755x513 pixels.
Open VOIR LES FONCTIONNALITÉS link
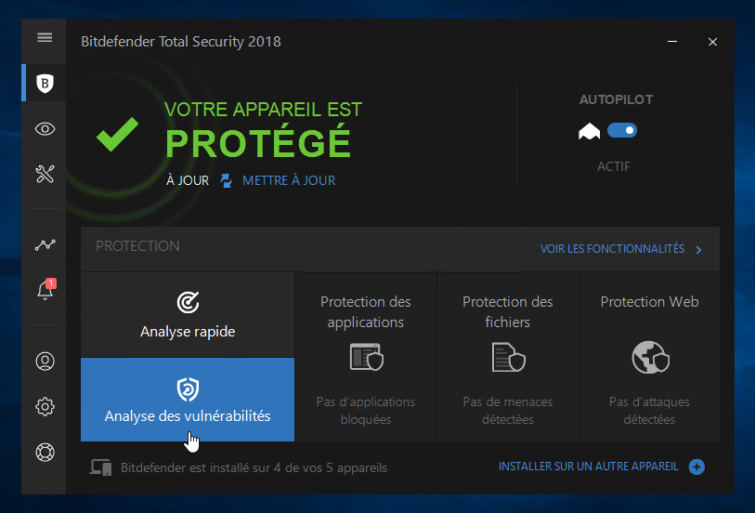pos(612,249)
